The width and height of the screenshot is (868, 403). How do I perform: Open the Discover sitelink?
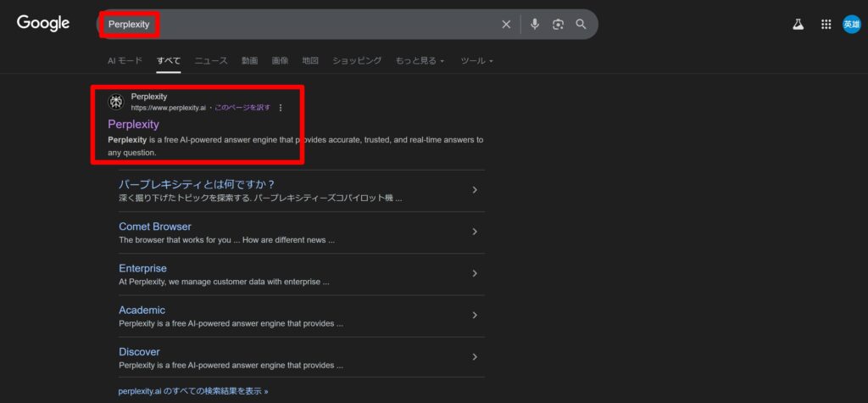140,351
